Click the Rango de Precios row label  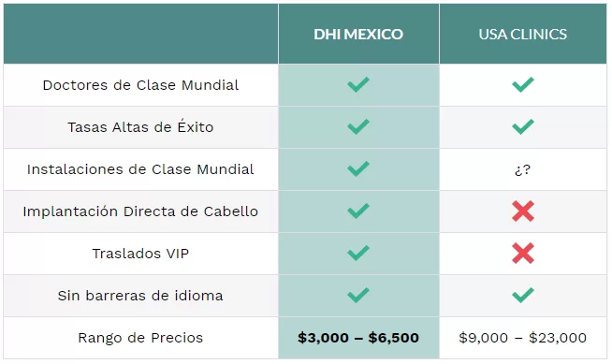140,338
